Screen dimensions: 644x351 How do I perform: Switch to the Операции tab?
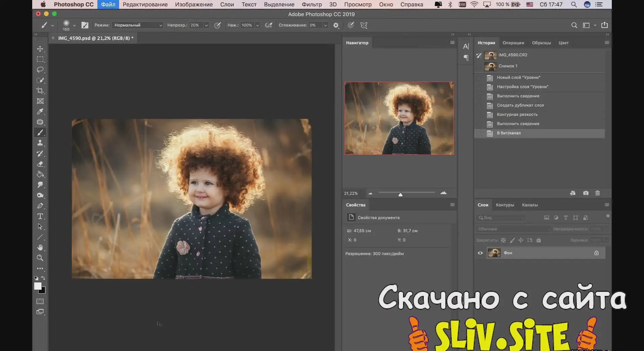(513, 43)
